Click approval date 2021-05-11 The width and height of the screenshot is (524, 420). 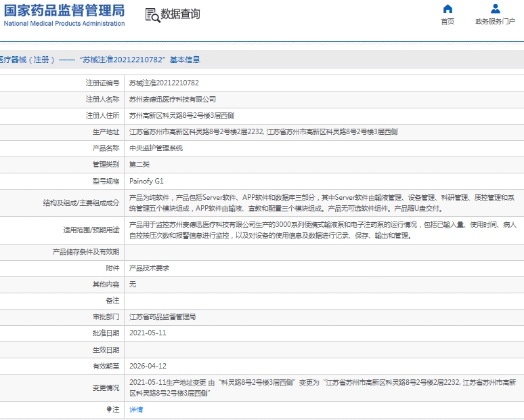(x=148, y=333)
